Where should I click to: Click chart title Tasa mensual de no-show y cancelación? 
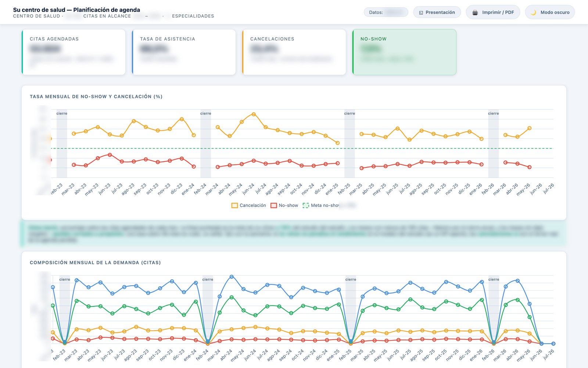pyautogui.click(x=96, y=96)
